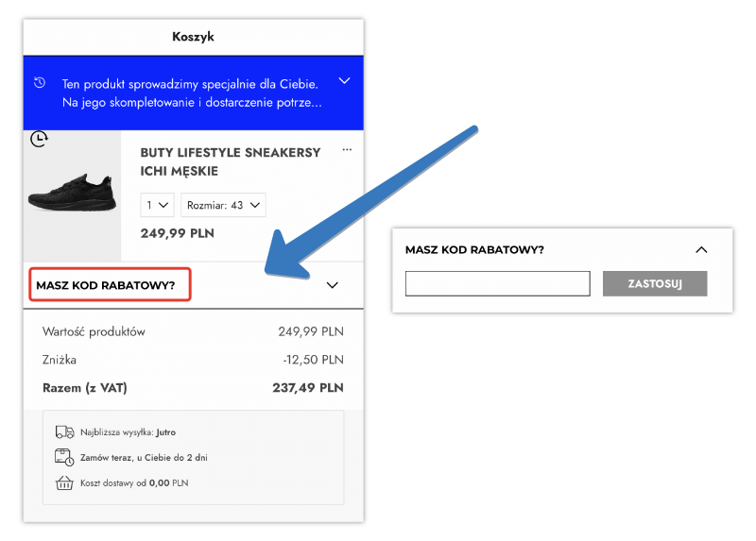This screenshot has width=756, height=541.
Task: Click the delivery truck icon
Action: [64, 431]
